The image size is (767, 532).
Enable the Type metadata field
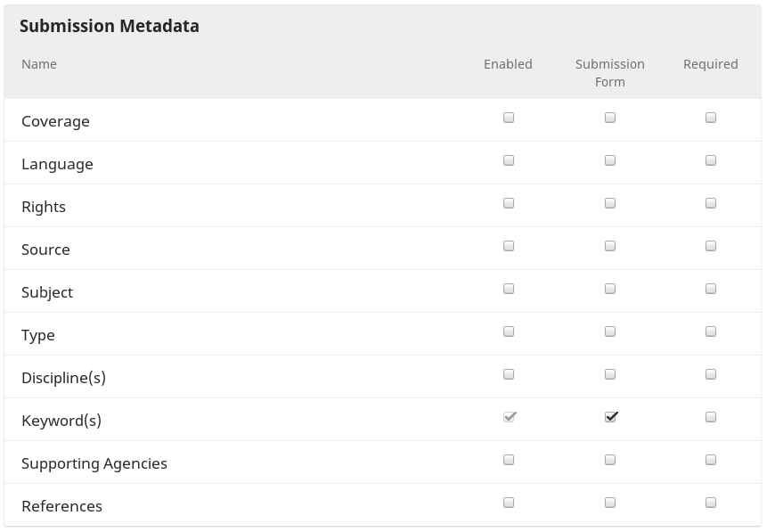(509, 331)
